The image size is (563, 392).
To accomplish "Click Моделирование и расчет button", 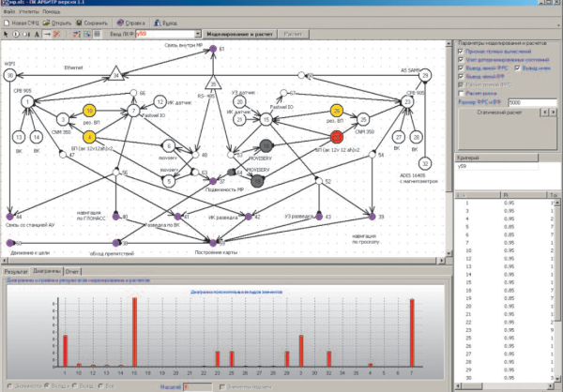I will (x=239, y=34).
